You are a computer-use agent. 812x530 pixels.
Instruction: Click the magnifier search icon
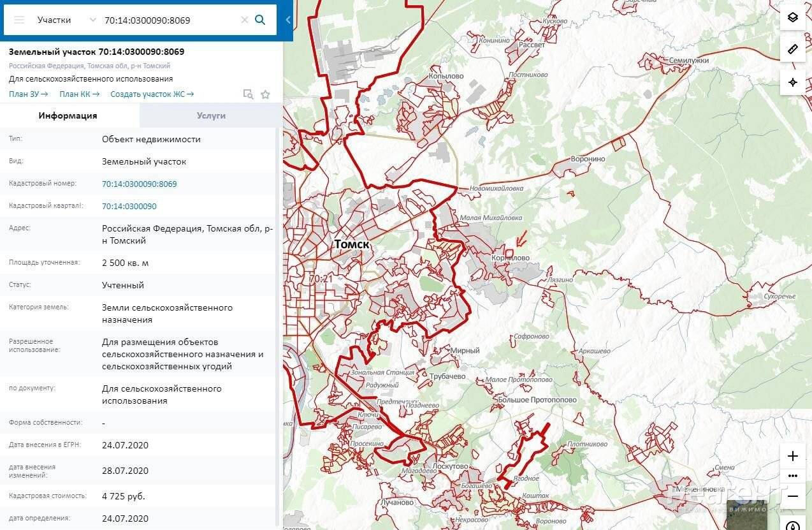(260, 20)
